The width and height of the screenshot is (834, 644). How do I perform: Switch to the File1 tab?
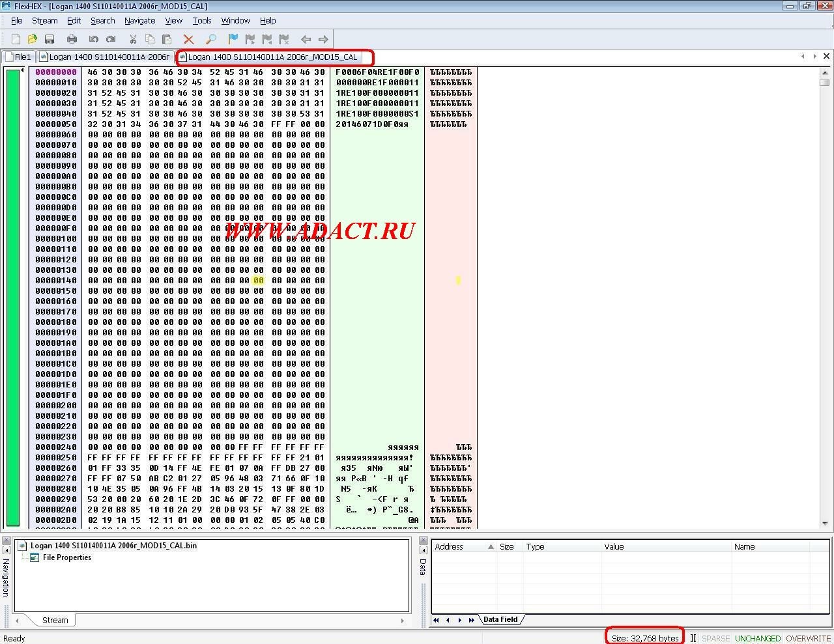tap(18, 57)
